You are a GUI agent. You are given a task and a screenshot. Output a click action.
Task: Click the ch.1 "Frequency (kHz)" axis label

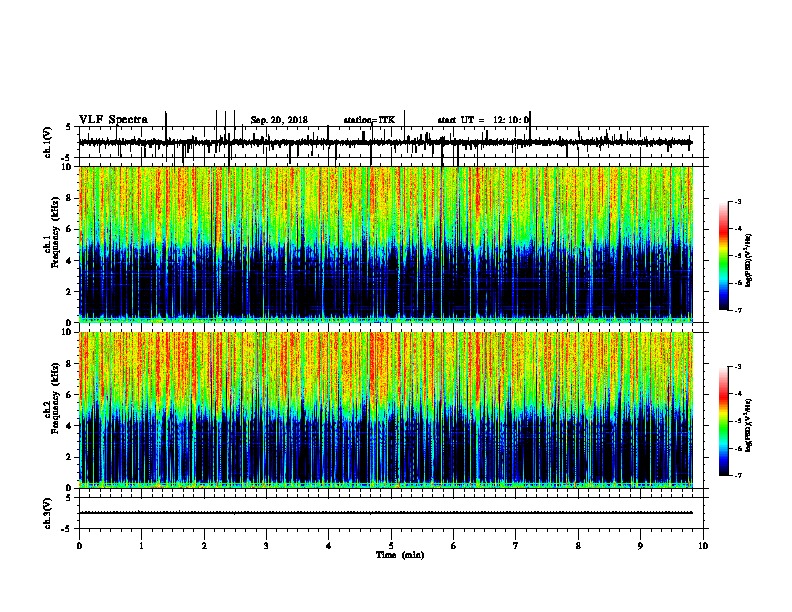click(55, 232)
